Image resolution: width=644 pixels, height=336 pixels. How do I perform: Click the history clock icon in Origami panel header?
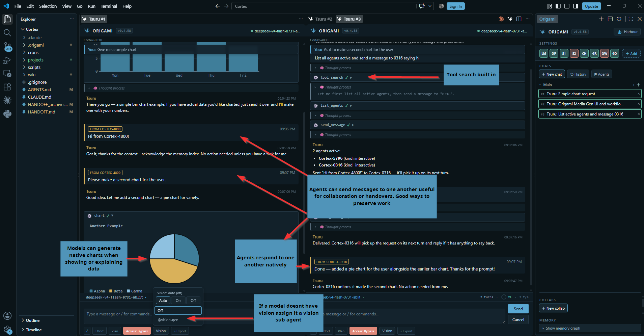click(x=619, y=19)
